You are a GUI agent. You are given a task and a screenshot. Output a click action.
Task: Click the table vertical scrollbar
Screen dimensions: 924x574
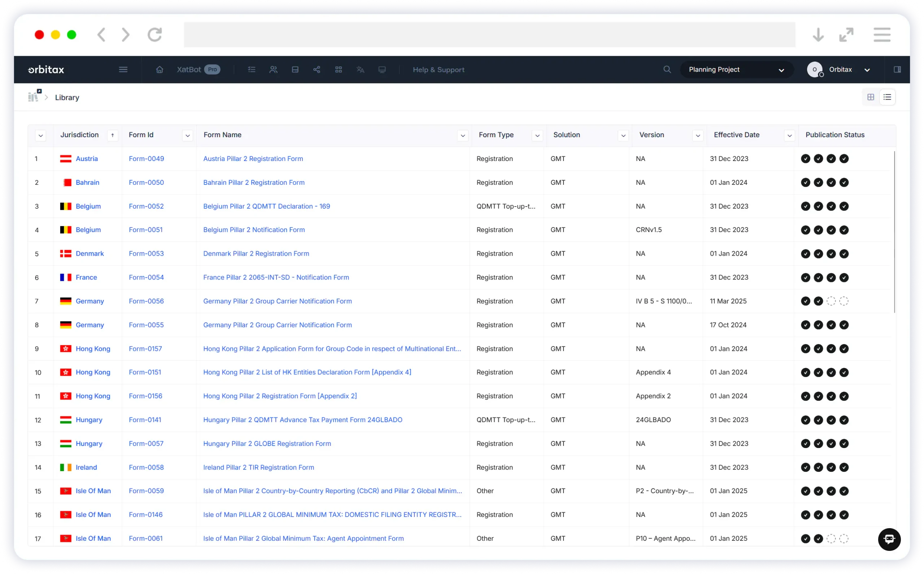pyautogui.click(x=894, y=231)
